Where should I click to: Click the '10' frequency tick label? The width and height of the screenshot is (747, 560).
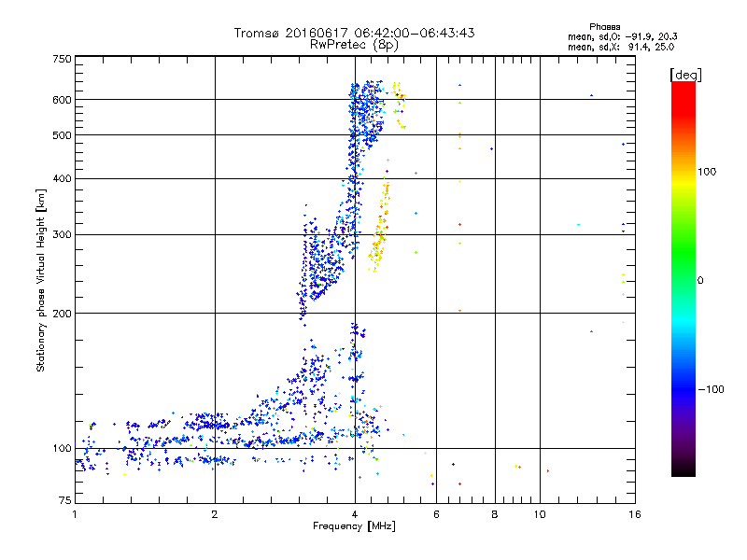point(540,514)
